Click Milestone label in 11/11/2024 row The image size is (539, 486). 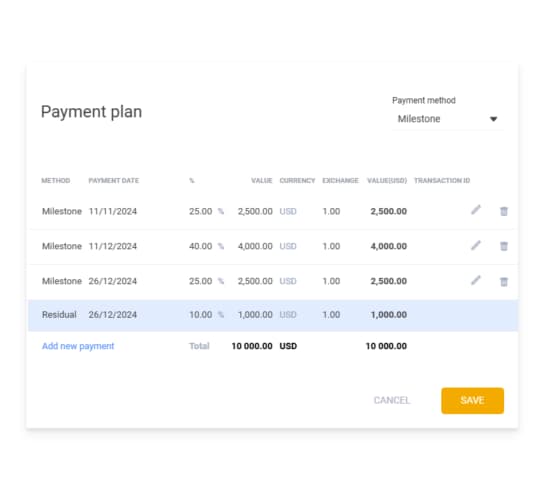(62, 211)
